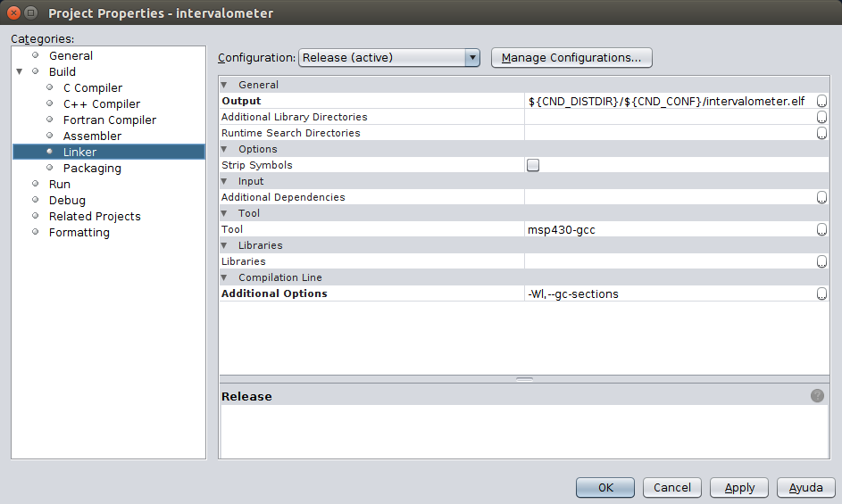The width and height of the screenshot is (842, 504).
Task: Open the editor button for Libraries row
Action: coord(821,262)
